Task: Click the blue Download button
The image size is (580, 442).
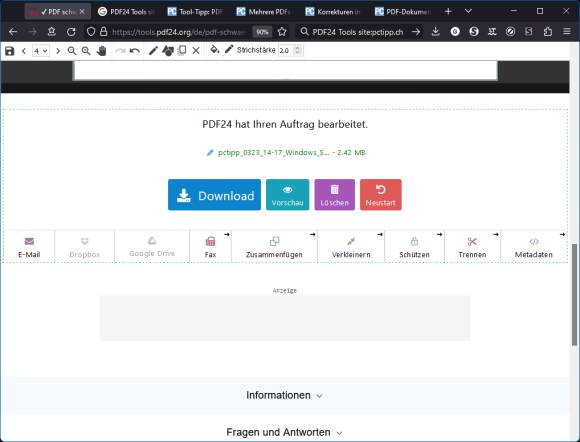Action: (214, 195)
